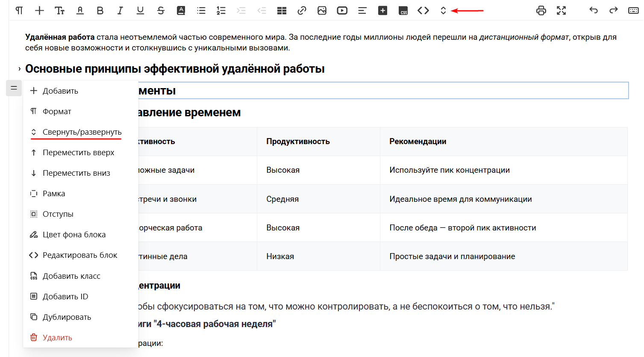Viewport: 644px width, 357px height.
Task: Choose 'Отступы' in block menu
Action: pyautogui.click(x=81, y=214)
